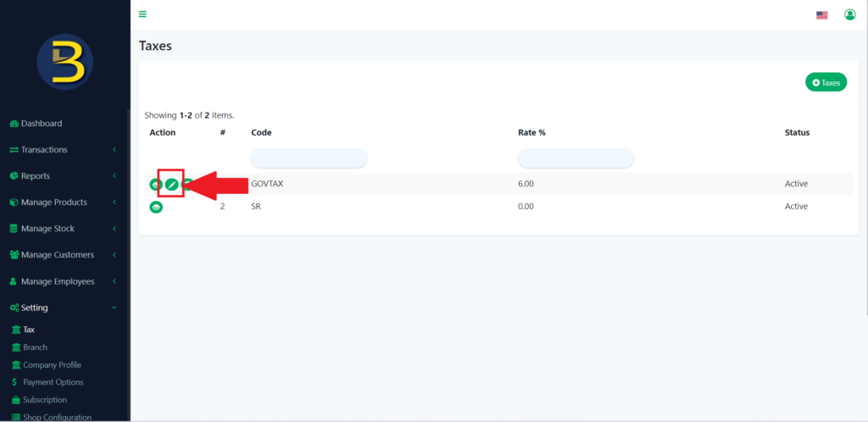Viewport: 868px width, 422px height.
Task: Click the Code filter input field
Action: (309, 158)
